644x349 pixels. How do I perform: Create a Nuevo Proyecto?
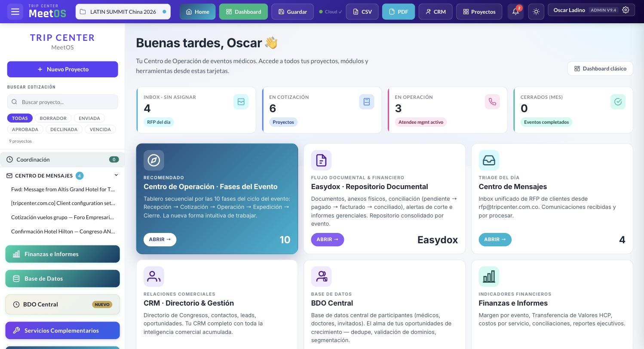click(62, 69)
